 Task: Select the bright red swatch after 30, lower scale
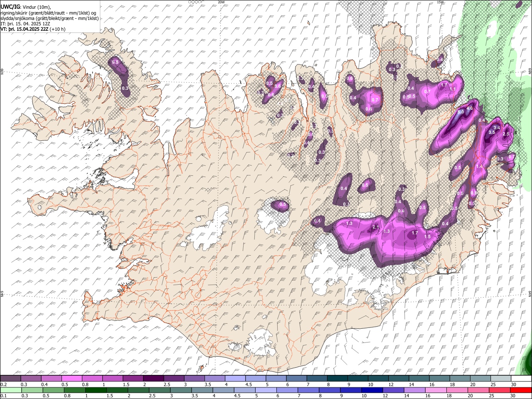521,390
